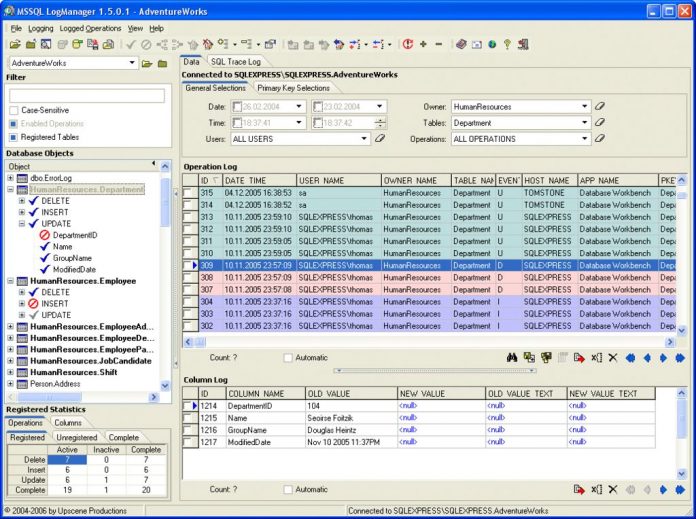Image resolution: width=696 pixels, height=519 pixels.
Task: Open the AdventureWorks database dropdown
Action: pos(132,63)
